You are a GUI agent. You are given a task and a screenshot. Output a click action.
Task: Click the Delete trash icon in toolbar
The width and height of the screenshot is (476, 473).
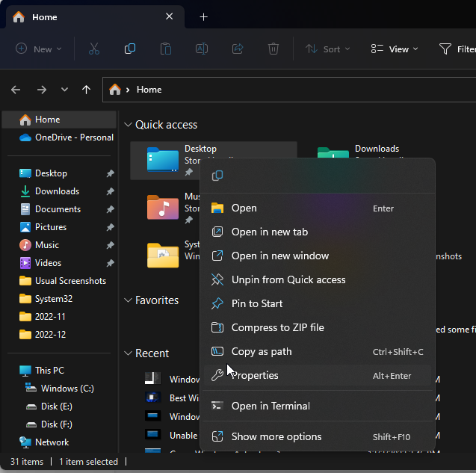273,49
